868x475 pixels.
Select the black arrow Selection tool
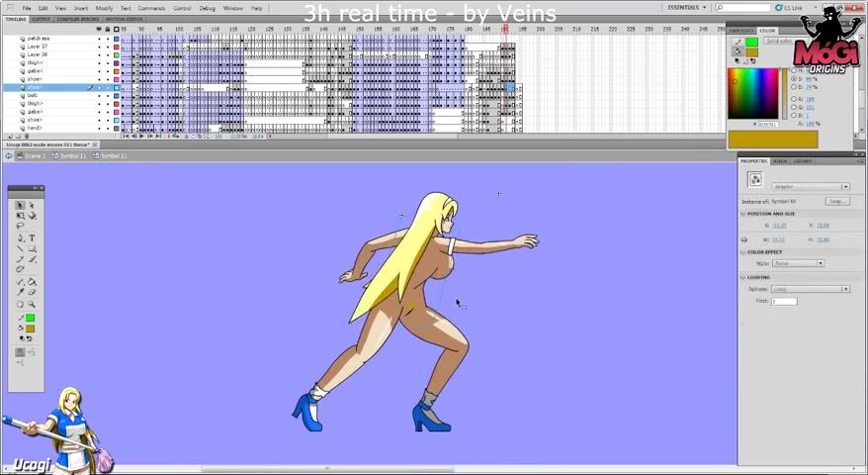click(20, 205)
